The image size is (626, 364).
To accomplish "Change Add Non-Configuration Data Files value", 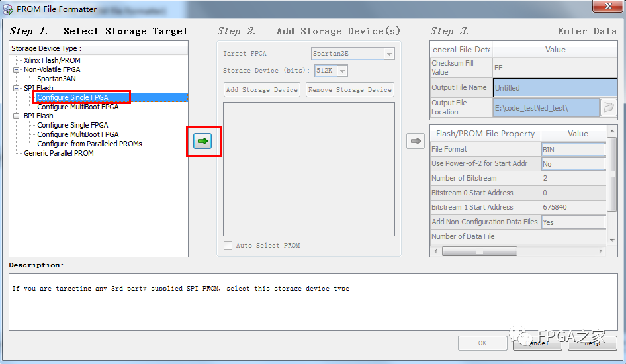I will [x=573, y=222].
